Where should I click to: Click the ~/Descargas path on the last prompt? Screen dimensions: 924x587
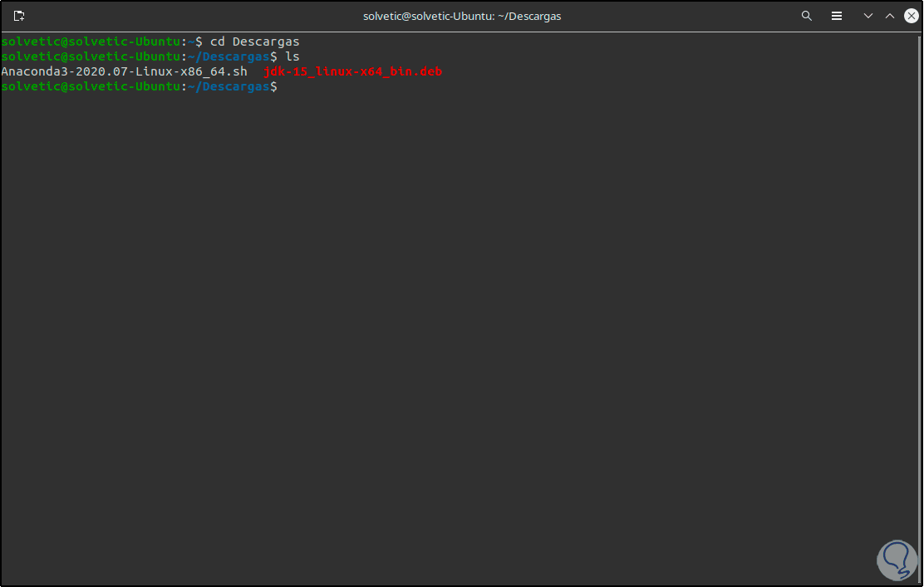tap(229, 87)
